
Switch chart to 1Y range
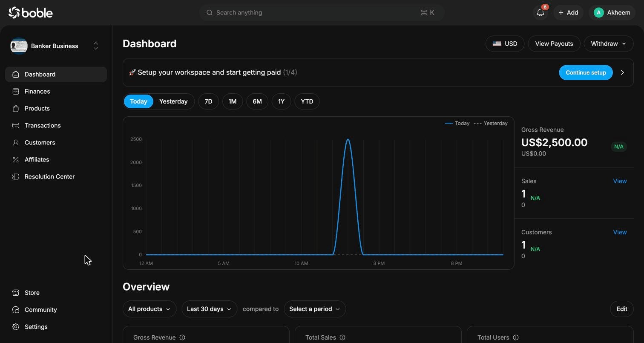point(281,101)
